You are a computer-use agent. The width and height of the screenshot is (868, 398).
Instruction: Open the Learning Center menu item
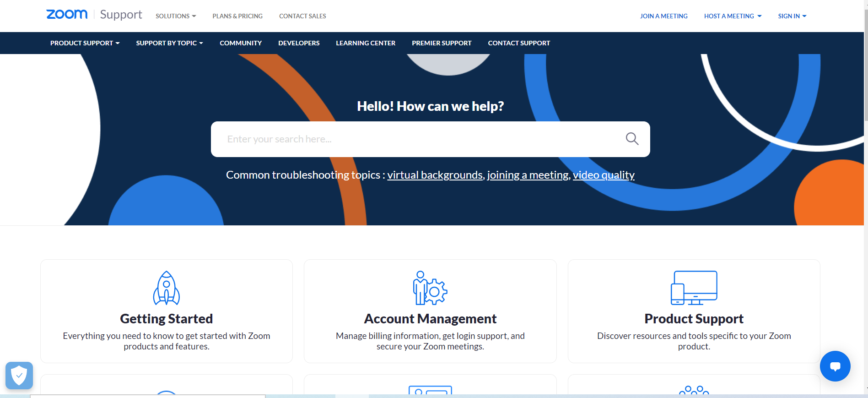click(x=366, y=43)
